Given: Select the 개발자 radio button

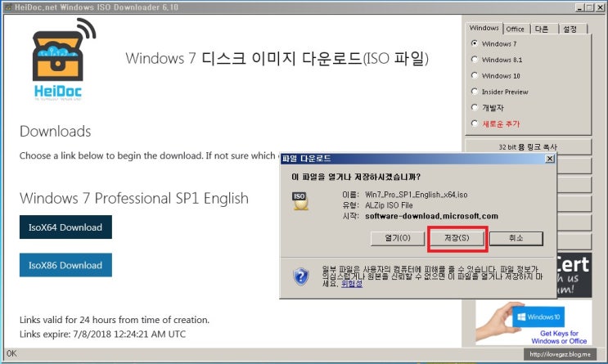Looking at the screenshot, I should [475, 107].
